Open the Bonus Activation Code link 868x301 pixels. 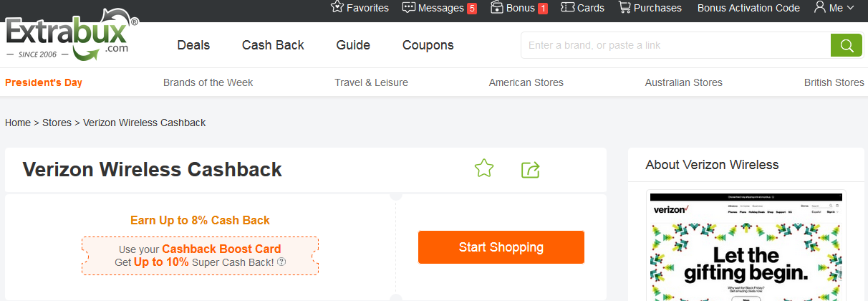coord(748,8)
